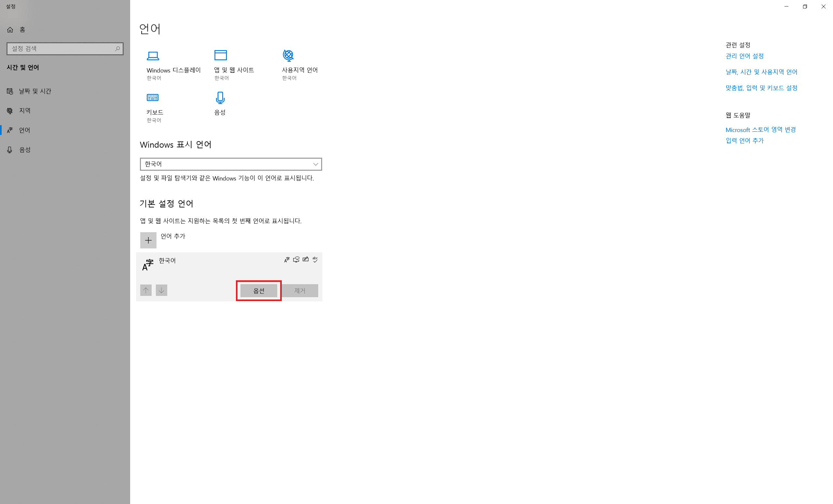Click the search magnifier icon in 설정 검색
The height and width of the screenshot is (504, 833).
coord(117,49)
